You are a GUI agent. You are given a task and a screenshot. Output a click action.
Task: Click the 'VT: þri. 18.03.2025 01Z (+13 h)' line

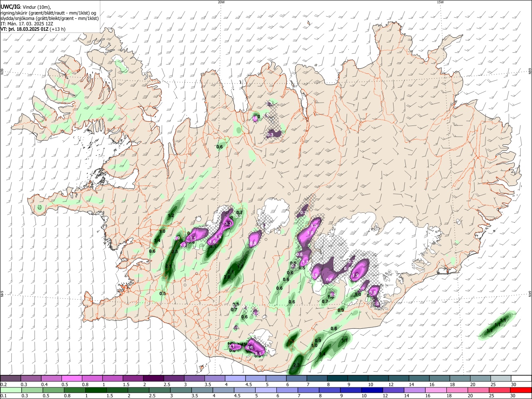coord(33,30)
